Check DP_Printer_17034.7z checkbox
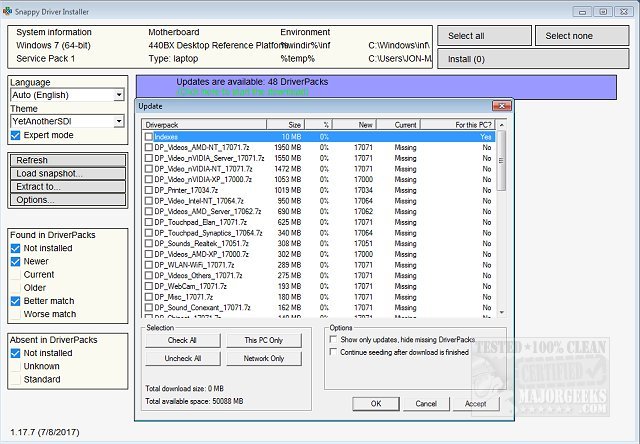 click(x=149, y=190)
